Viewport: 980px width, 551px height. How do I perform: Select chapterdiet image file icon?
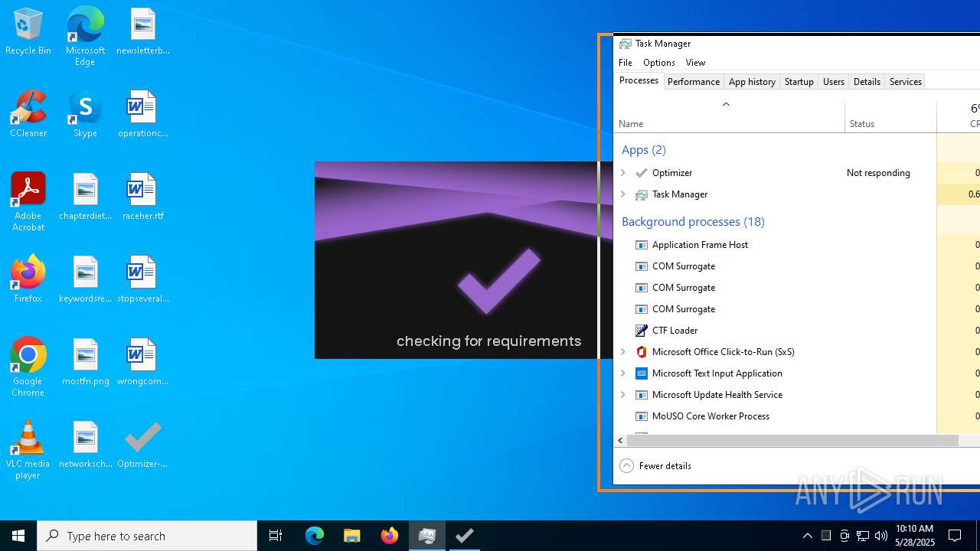86,197
